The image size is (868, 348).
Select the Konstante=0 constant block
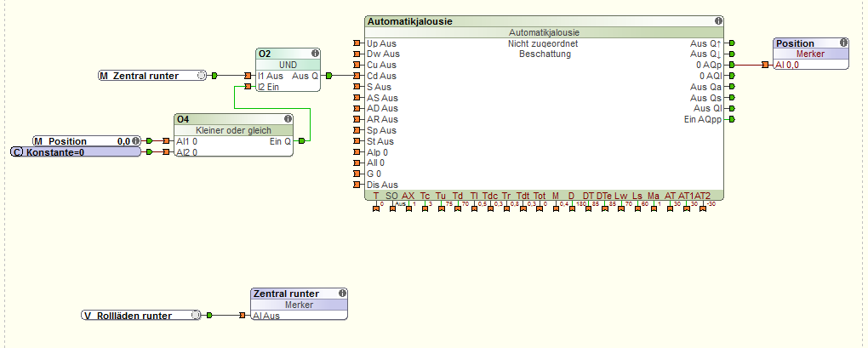pos(77,151)
